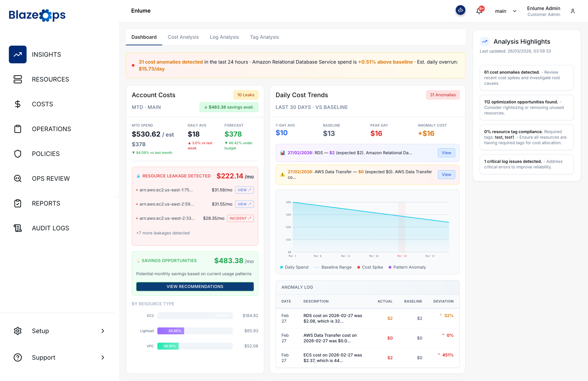Open the Insights trend icon
The width and height of the screenshot is (588, 381).
point(18,54)
